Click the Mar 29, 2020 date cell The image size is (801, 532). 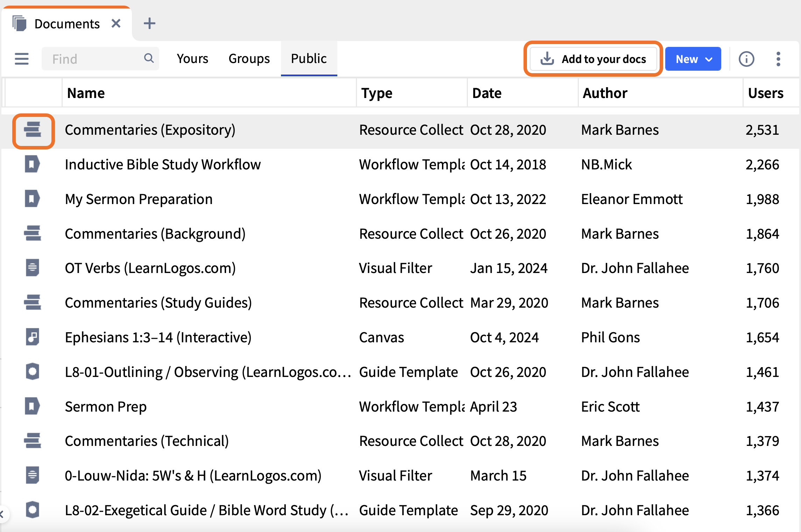509,303
